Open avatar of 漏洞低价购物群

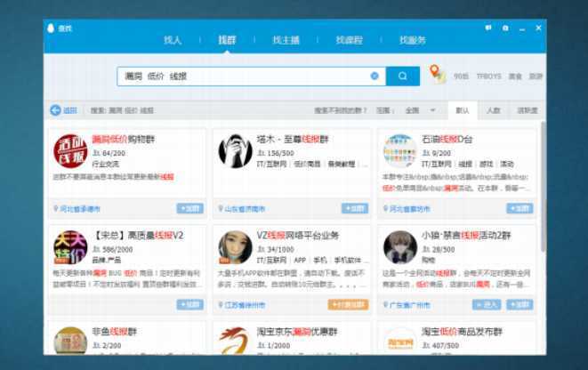point(70,151)
